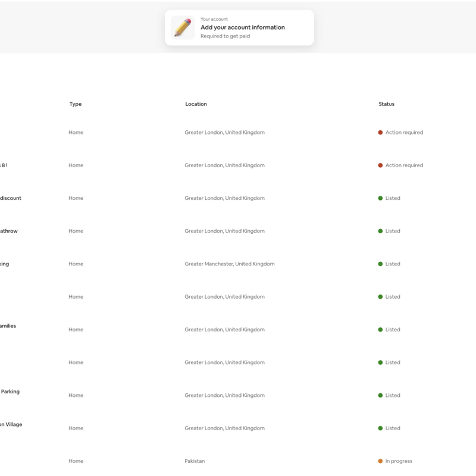476x476 pixels.
Task: Click green Listed dot on Manchester row
Action: (x=380, y=264)
